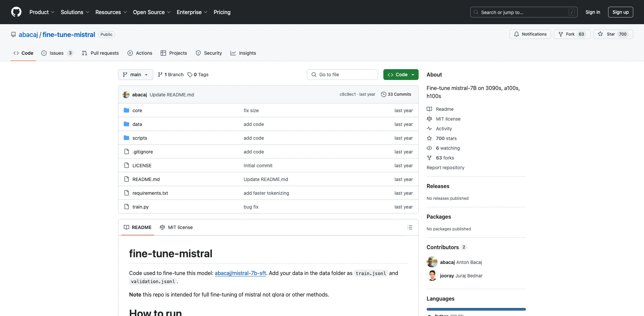The image size is (644, 316).
Task: Switch to the MIT license tab
Action: click(176, 227)
